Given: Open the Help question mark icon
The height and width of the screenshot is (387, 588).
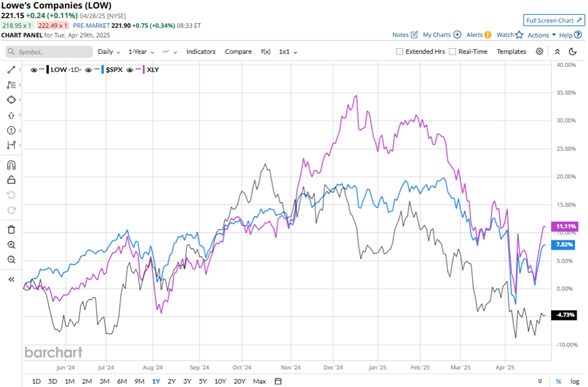Looking at the screenshot, I should click(x=578, y=35).
